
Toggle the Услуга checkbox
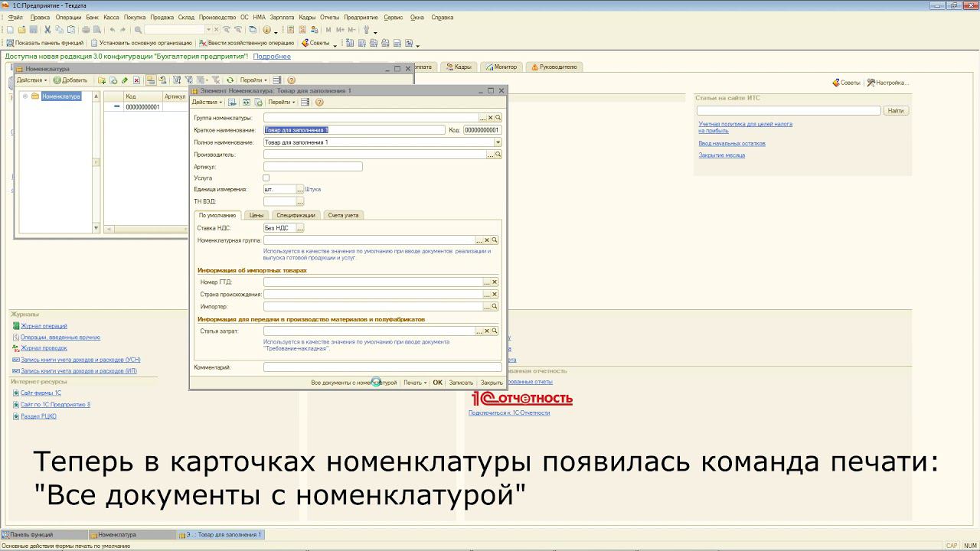266,178
